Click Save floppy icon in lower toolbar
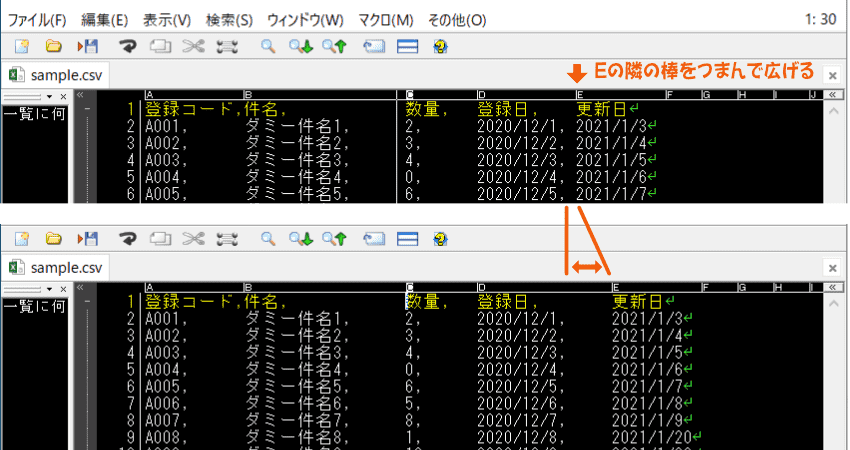 tap(87, 239)
